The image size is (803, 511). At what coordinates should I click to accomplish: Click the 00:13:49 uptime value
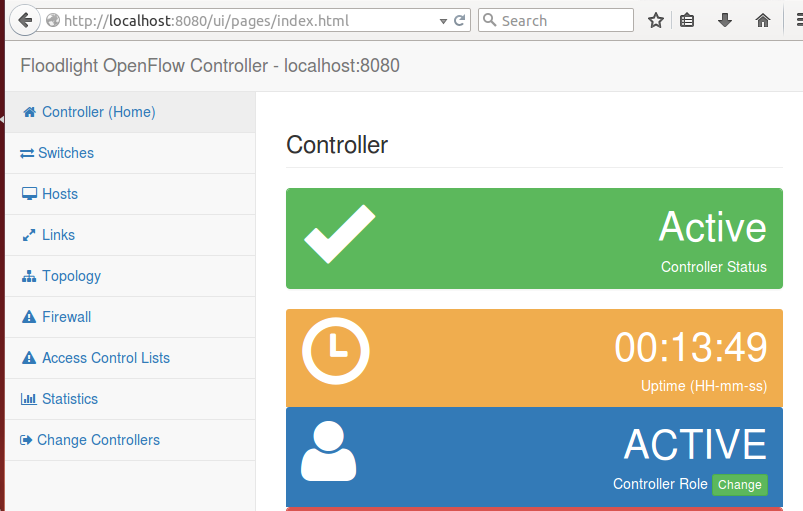[690, 348]
